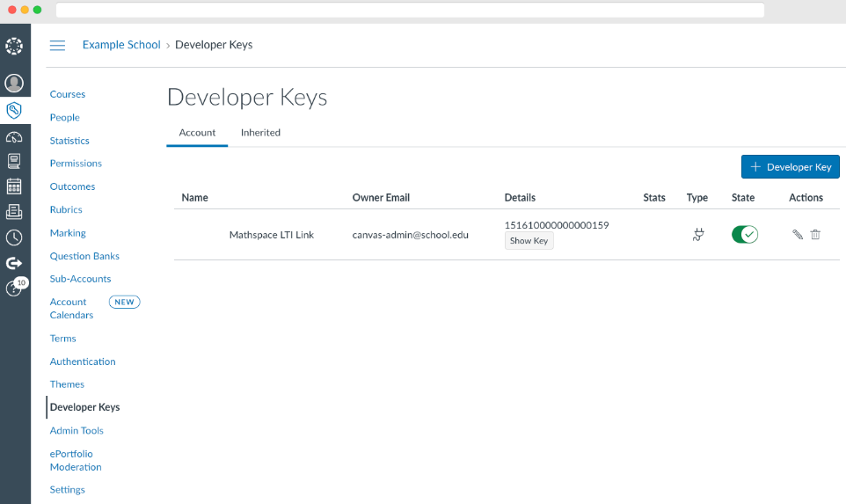
Task: Click the Mathspace LTI Link name cell
Action: pyautogui.click(x=272, y=235)
